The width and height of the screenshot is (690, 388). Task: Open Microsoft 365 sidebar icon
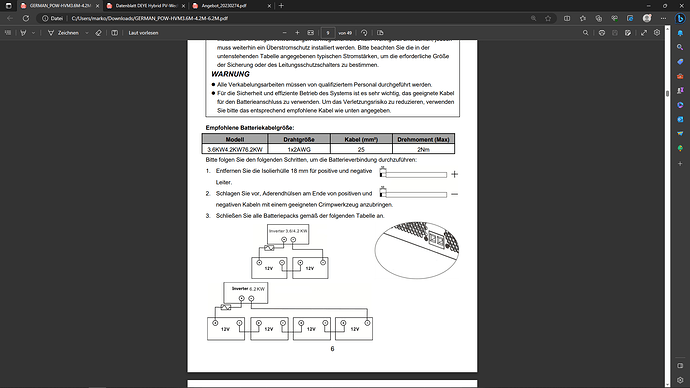click(x=680, y=105)
